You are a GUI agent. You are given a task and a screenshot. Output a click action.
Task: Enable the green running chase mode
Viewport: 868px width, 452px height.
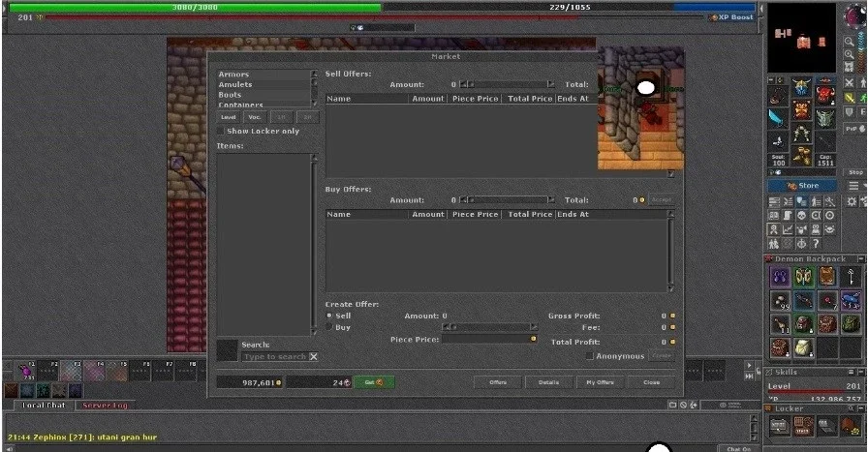pos(863,98)
